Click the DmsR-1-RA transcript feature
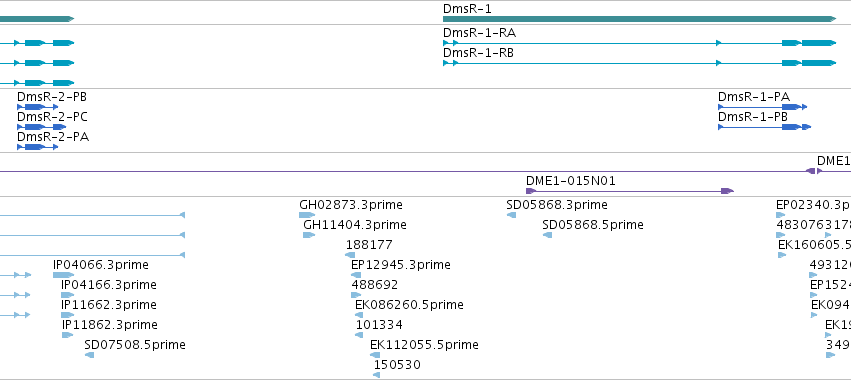 click(639, 43)
